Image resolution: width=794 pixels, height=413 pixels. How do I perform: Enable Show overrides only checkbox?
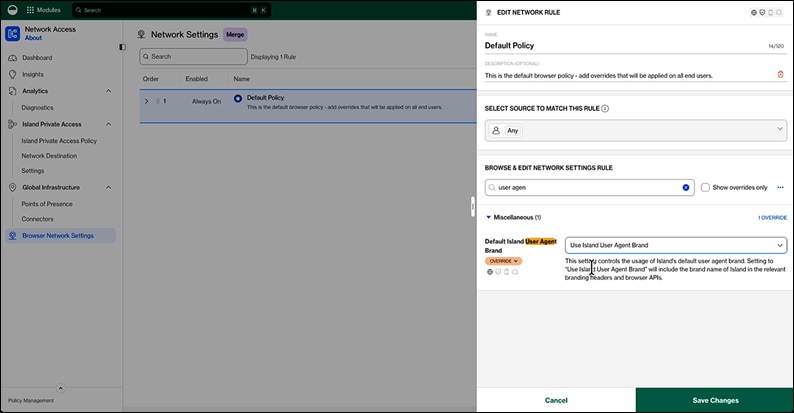point(705,187)
